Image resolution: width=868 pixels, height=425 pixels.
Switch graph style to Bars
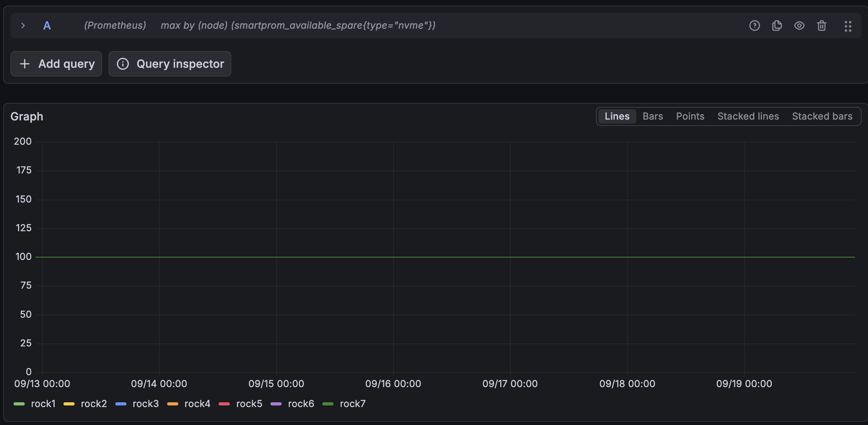click(653, 116)
